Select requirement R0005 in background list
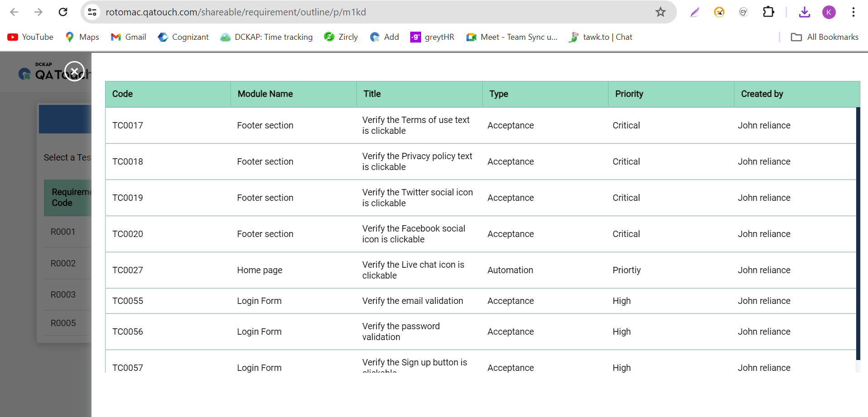The height and width of the screenshot is (417, 868). click(63, 323)
